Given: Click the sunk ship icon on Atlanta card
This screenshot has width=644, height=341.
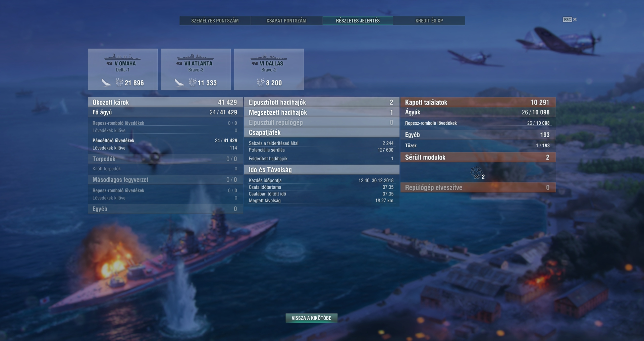Looking at the screenshot, I should coord(179,82).
